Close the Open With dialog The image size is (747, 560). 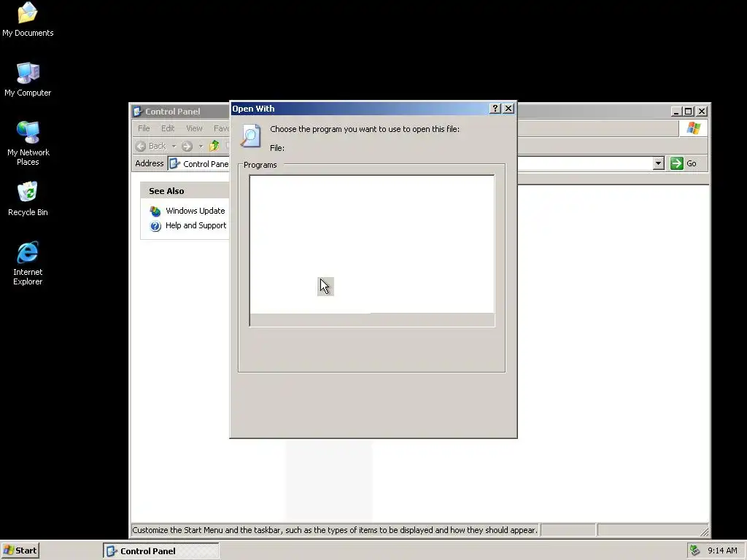(508, 109)
